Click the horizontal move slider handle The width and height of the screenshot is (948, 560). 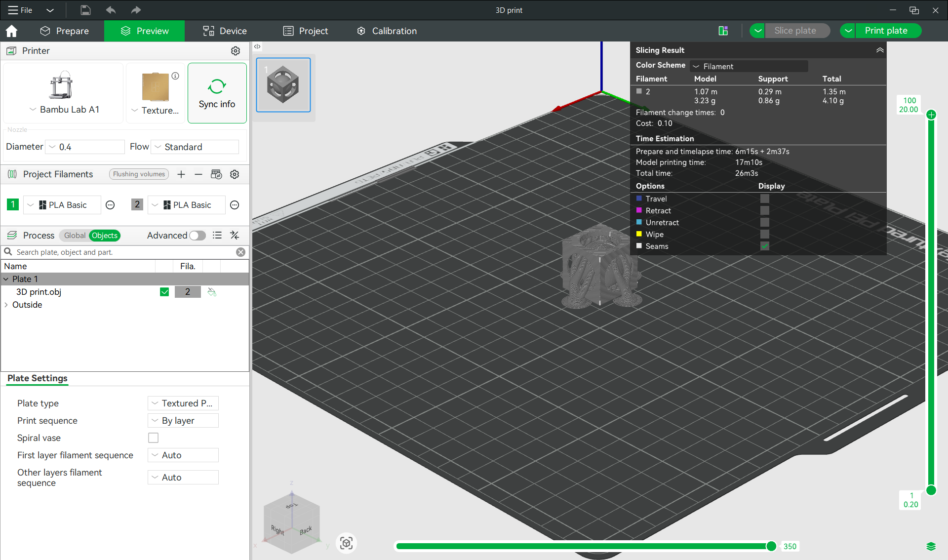point(771,546)
